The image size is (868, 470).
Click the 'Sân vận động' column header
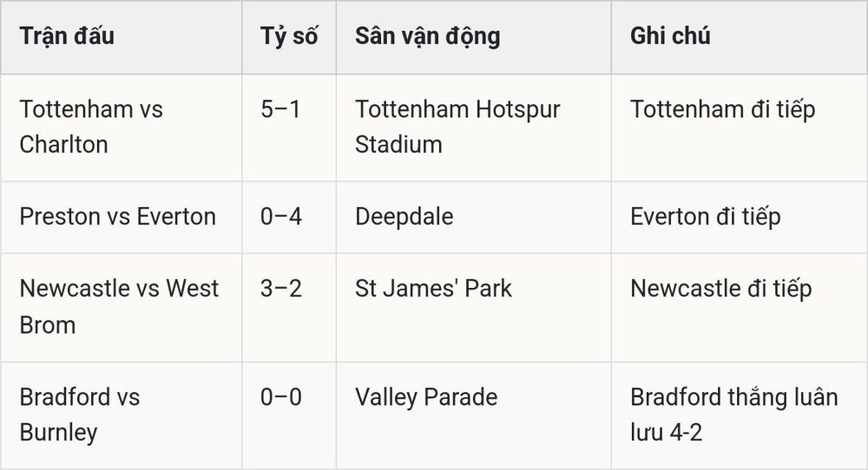click(x=427, y=36)
